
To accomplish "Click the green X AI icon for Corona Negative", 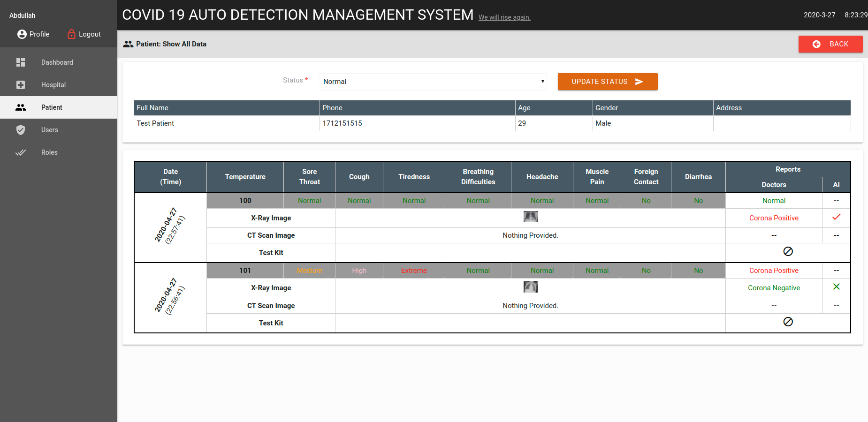I will (836, 286).
